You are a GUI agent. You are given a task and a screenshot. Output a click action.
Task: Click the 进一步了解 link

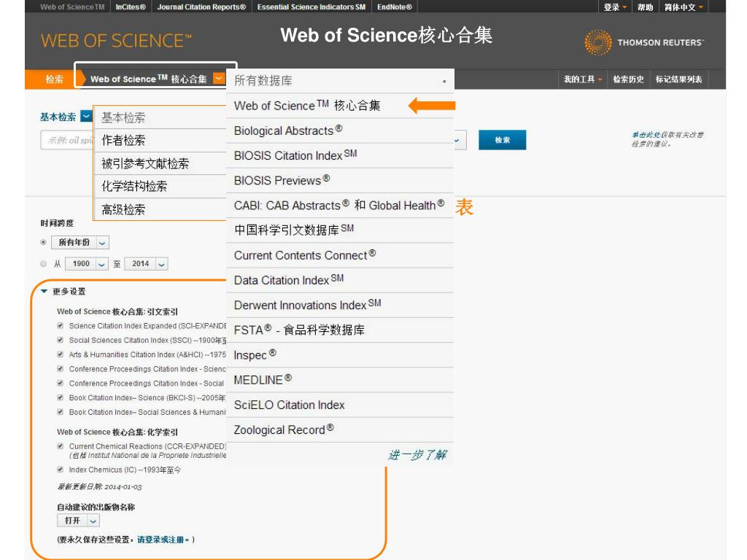[x=417, y=455]
